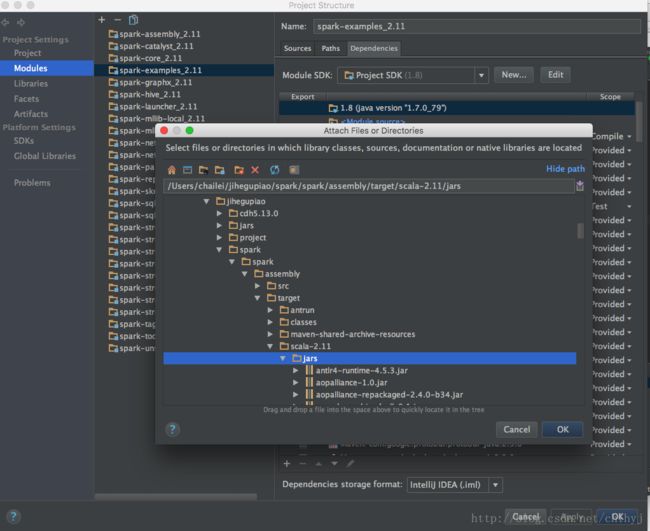Image resolution: width=650 pixels, height=531 pixels.
Task: Click the Refresh icon in dialog toolbar
Action: 274,170
